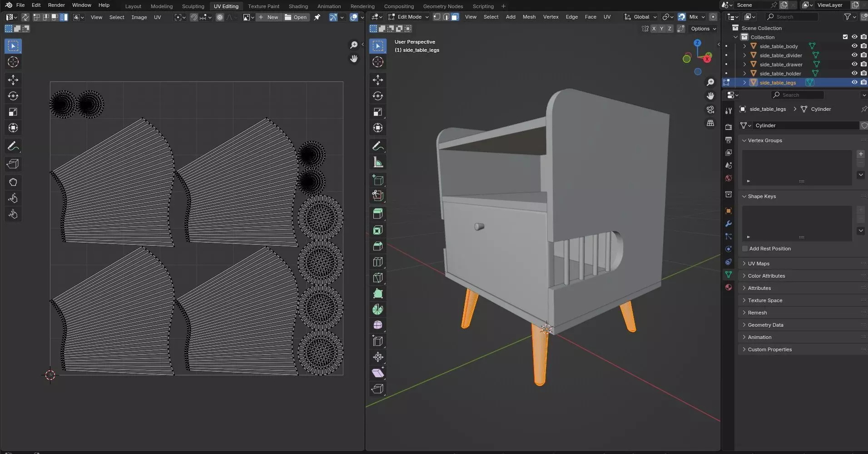Select the Spin tool

tap(378, 309)
